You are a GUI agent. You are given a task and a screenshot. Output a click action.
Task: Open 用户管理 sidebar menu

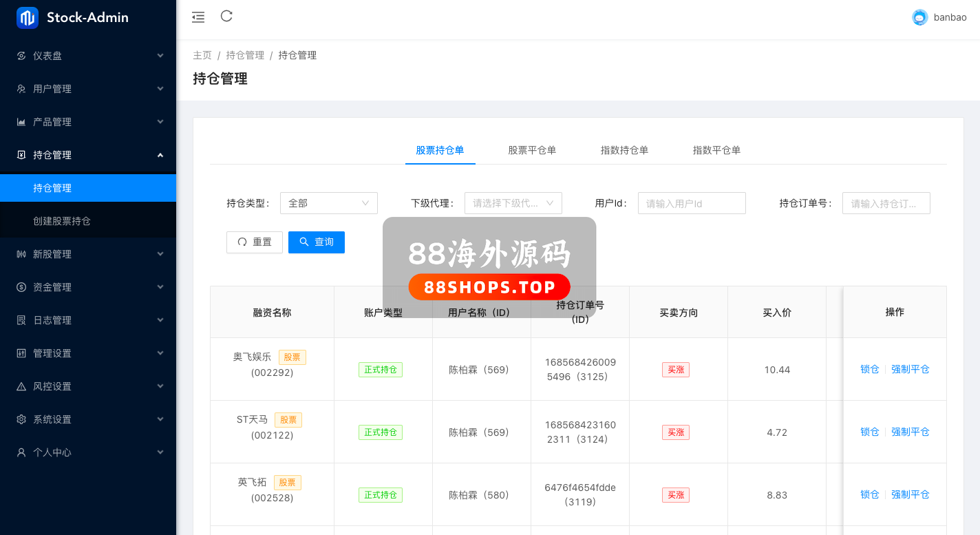pyautogui.click(x=88, y=89)
